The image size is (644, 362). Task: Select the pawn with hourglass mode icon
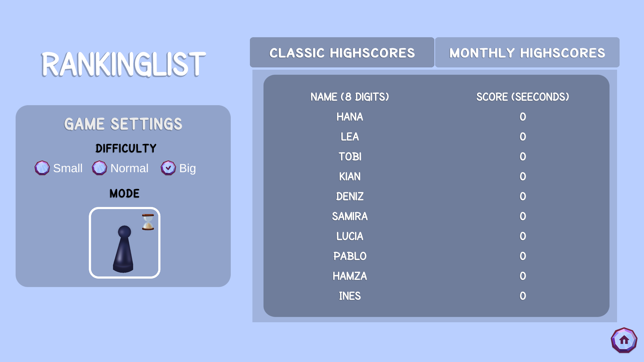(x=125, y=243)
